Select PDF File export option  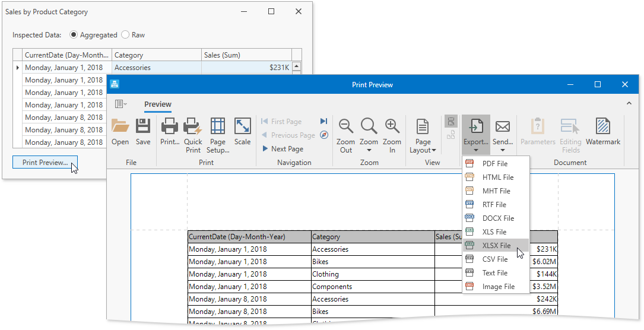494,164
